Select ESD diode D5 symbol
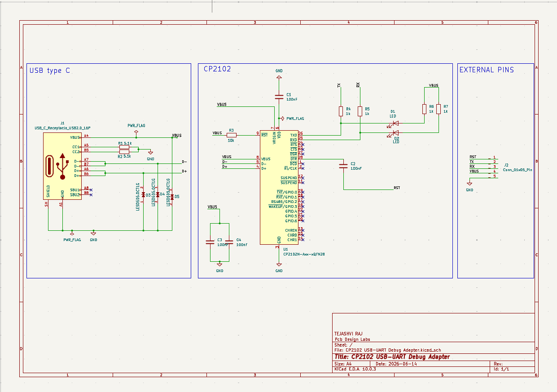 pos(172,197)
